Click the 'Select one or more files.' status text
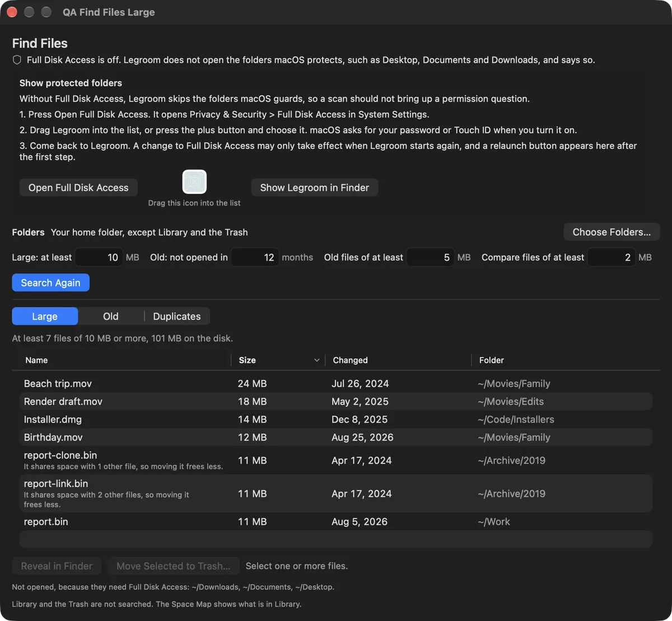672x621 pixels. [x=297, y=566]
